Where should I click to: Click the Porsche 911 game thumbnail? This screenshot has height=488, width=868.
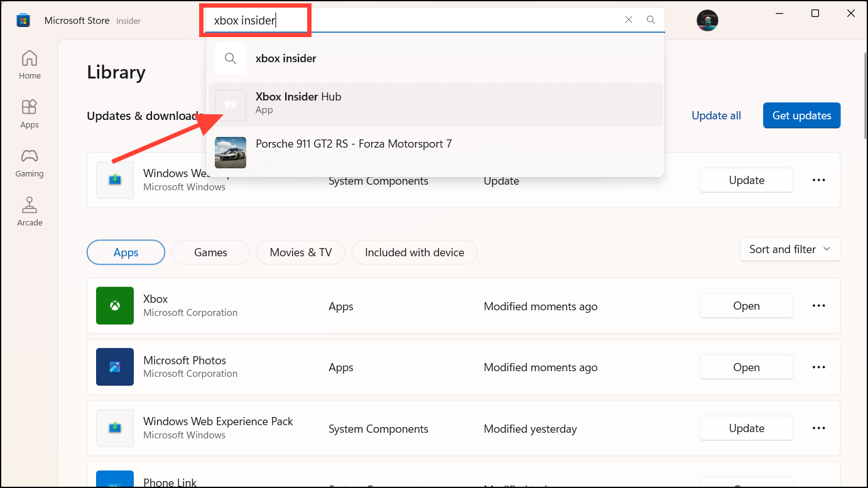coord(231,153)
